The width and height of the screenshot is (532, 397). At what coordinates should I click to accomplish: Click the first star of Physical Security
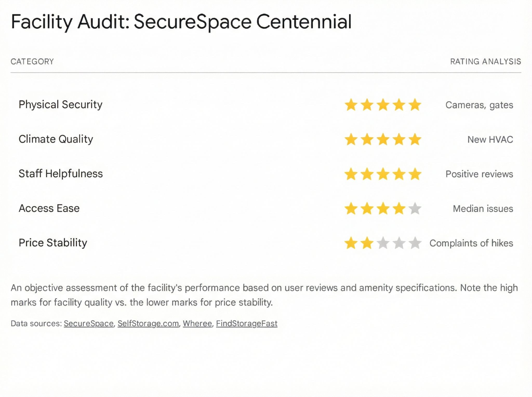351,105
